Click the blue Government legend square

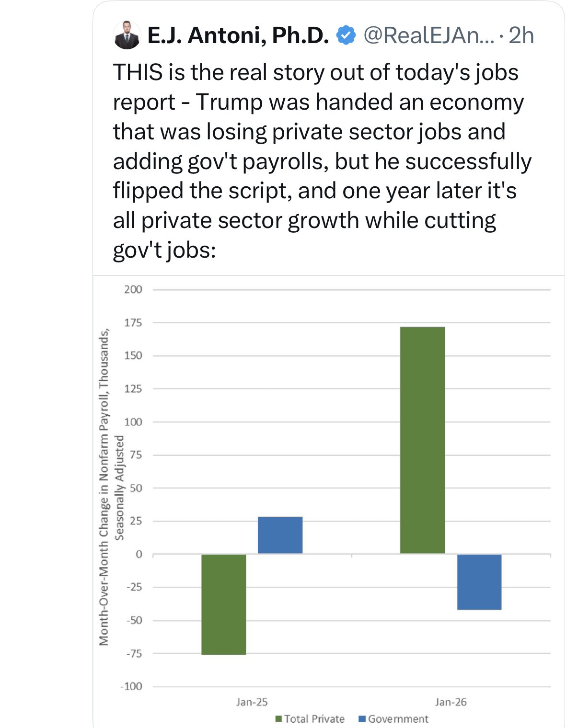362,719
